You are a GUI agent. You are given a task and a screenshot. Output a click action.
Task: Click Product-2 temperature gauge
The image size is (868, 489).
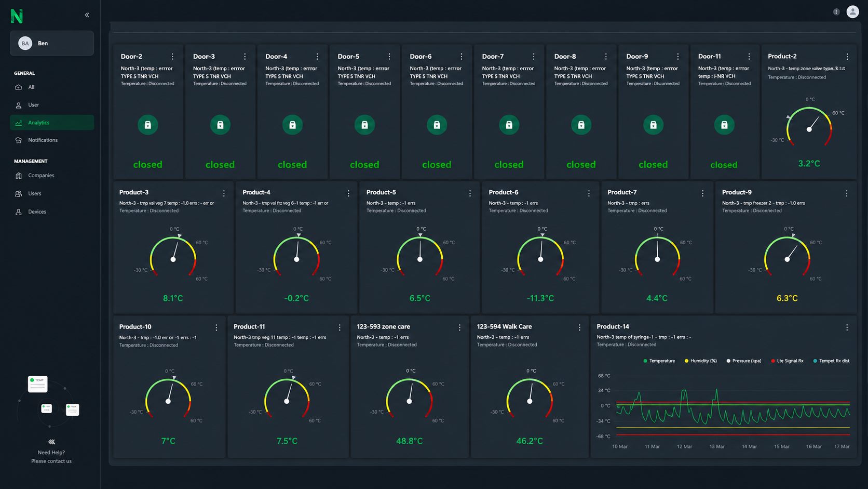click(x=809, y=126)
